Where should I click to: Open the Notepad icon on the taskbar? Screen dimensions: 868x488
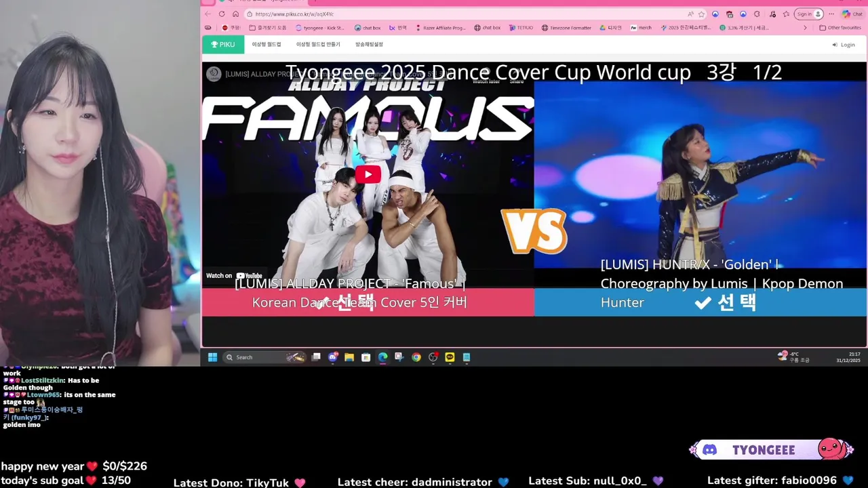(x=467, y=357)
